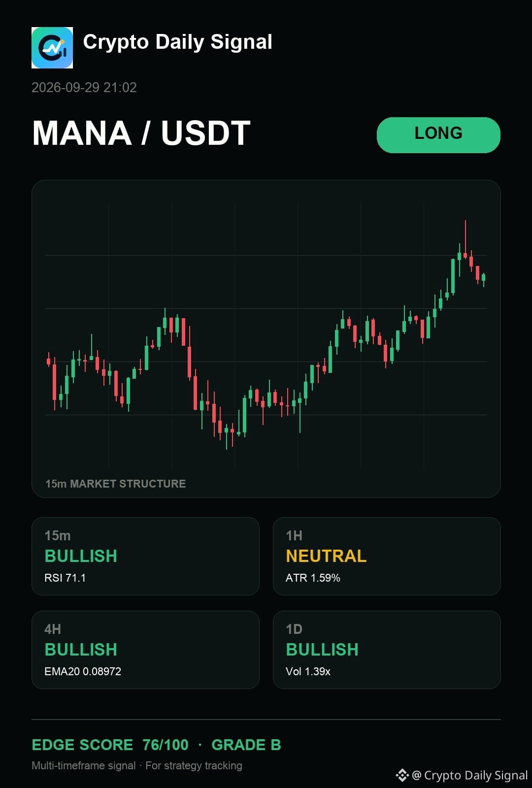
Task: Click the 15m MARKET STRUCTURE chart label
Action: tap(116, 484)
